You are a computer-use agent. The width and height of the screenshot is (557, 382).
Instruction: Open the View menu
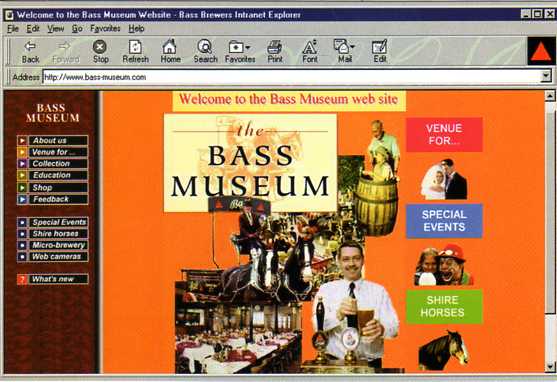coord(55,28)
